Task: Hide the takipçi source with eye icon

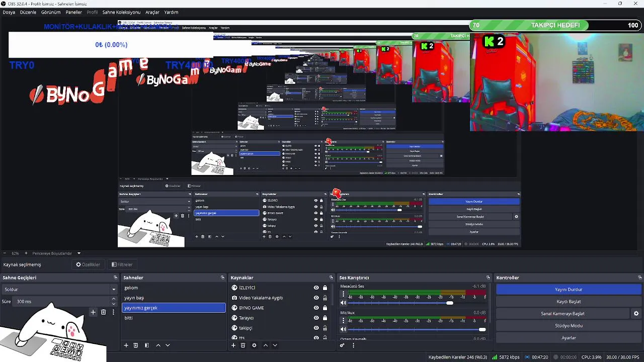Action: (316, 328)
